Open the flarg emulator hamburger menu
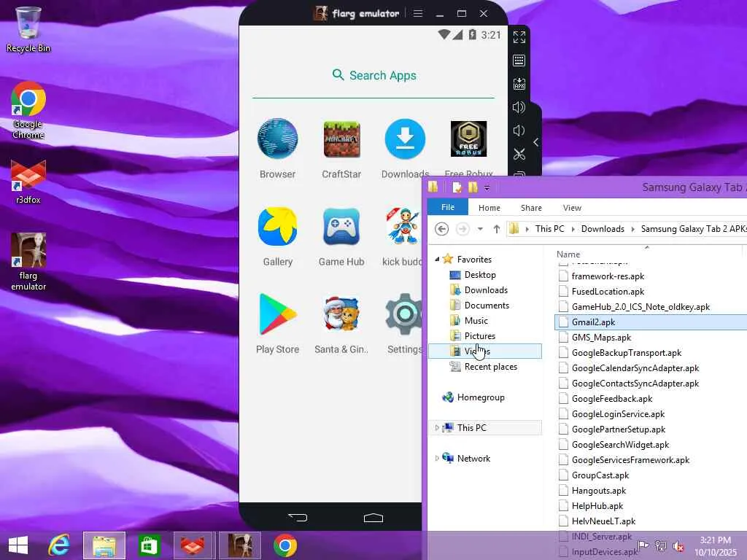The width and height of the screenshot is (747, 560). click(x=418, y=13)
